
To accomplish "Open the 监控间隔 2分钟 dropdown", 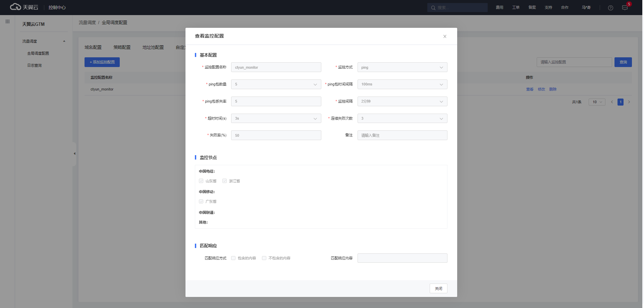I will pos(402,101).
